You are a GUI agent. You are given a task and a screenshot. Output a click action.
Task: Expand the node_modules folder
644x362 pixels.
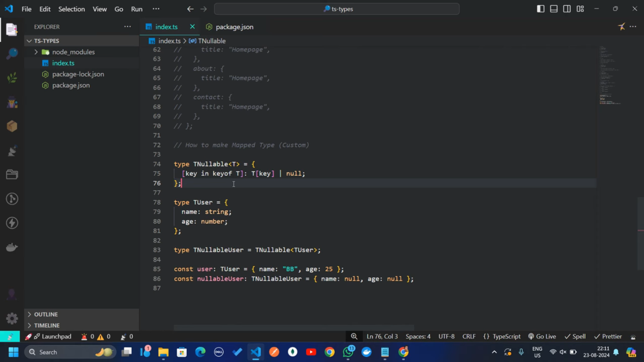pyautogui.click(x=81, y=52)
